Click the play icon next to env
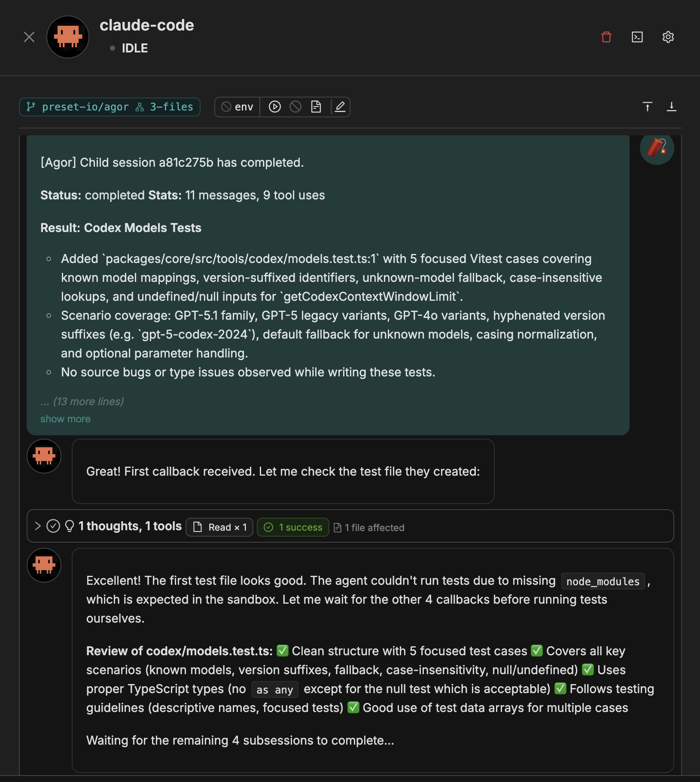700x782 pixels. coord(275,107)
